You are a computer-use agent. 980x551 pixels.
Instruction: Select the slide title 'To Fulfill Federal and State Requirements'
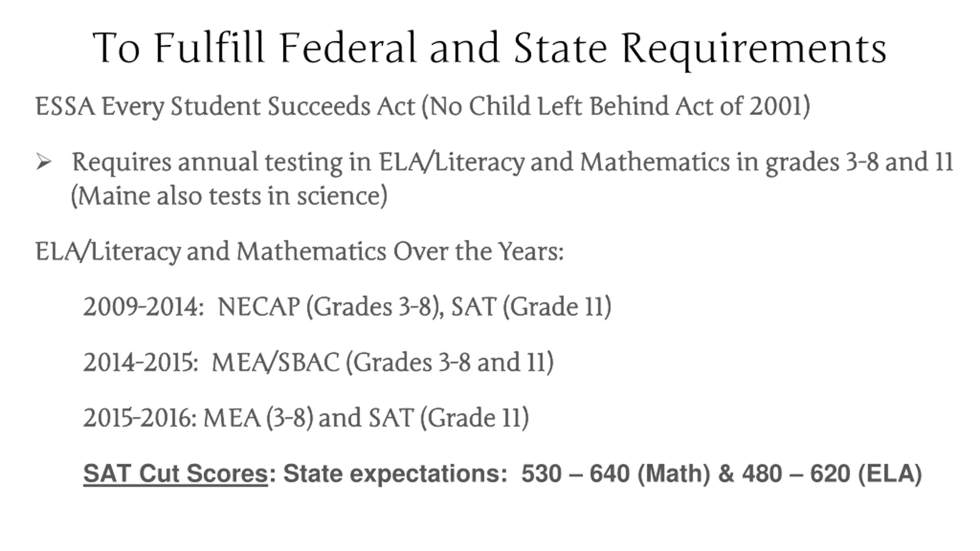490,48
